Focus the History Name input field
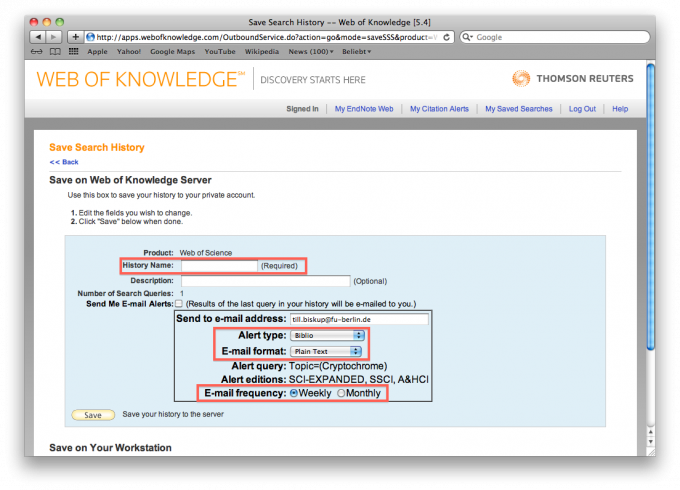This screenshot has height=490, width=680. pos(219,265)
